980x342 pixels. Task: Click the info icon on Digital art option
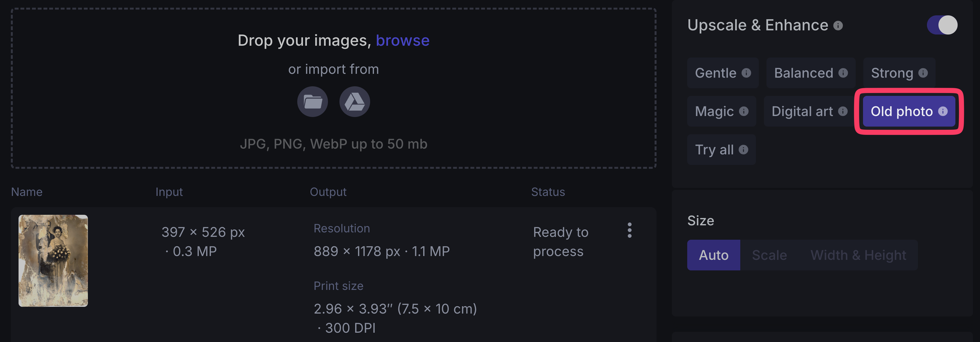(843, 111)
